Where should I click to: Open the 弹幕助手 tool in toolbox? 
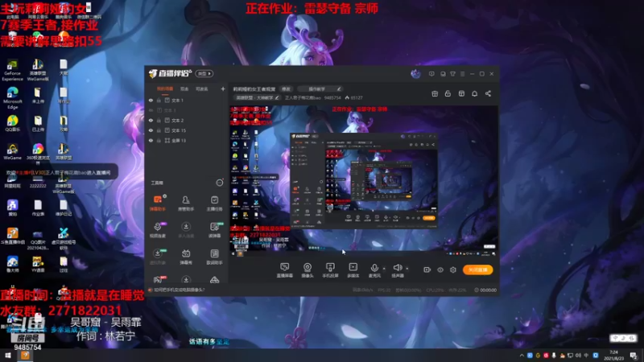pos(157,203)
